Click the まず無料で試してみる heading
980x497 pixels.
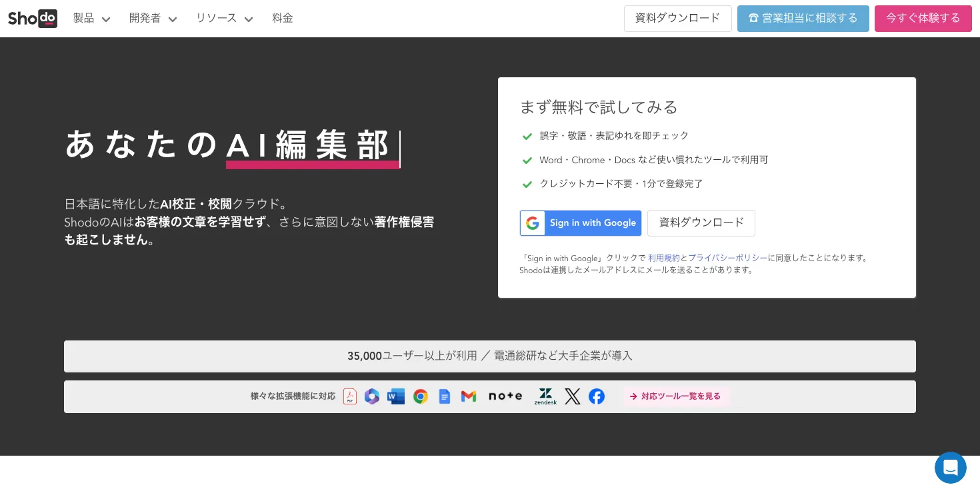pos(599,107)
